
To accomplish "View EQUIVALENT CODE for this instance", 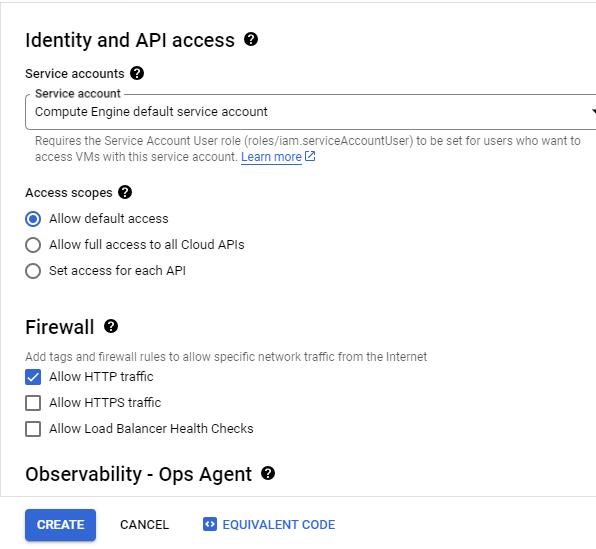I will 269,525.
